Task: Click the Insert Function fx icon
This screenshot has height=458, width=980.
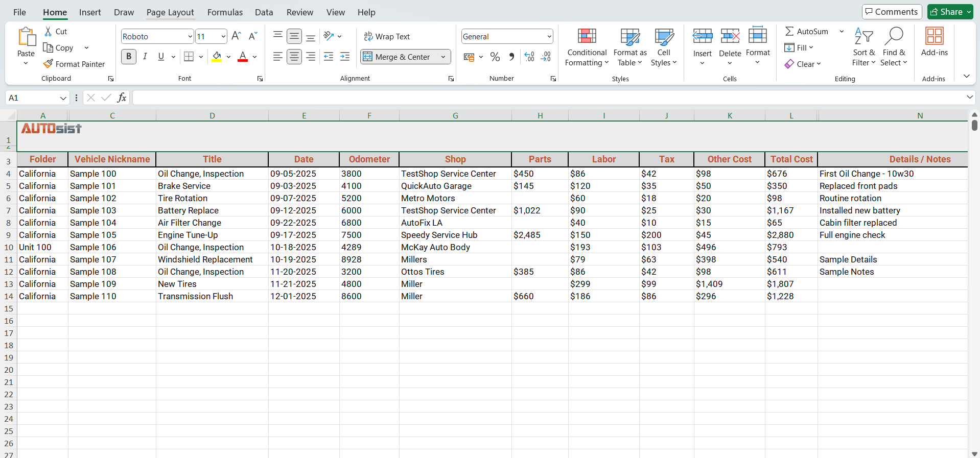Action: pos(122,98)
